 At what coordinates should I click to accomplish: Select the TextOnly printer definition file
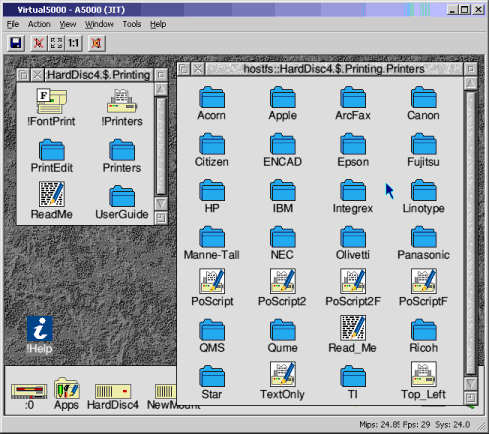pos(282,381)
